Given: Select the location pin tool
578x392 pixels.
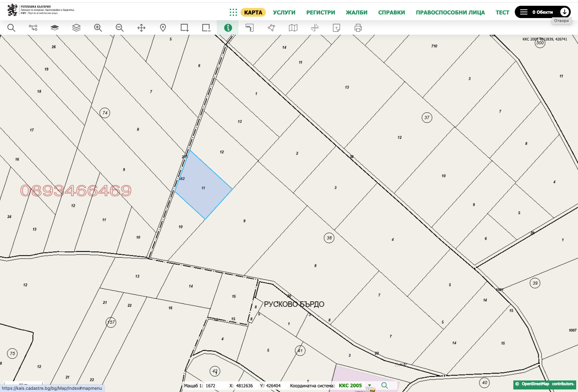Looking at the screenshot, I should point(163,28).
